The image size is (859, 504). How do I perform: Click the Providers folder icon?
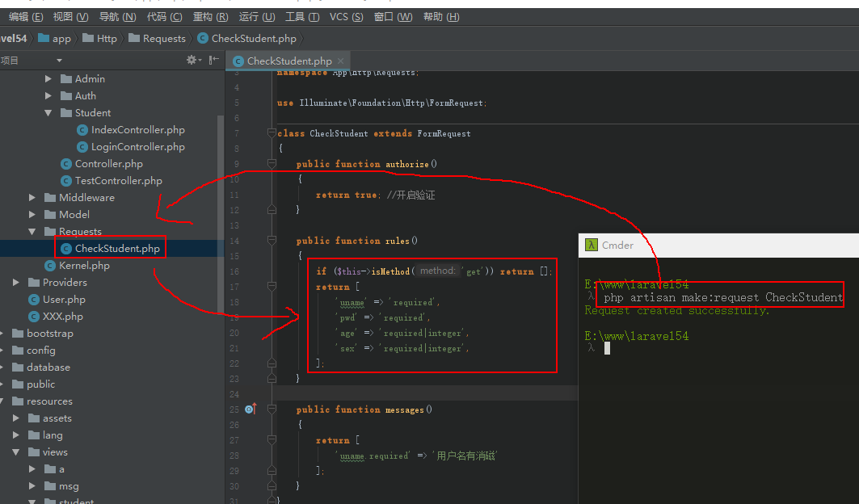[34, 283]
